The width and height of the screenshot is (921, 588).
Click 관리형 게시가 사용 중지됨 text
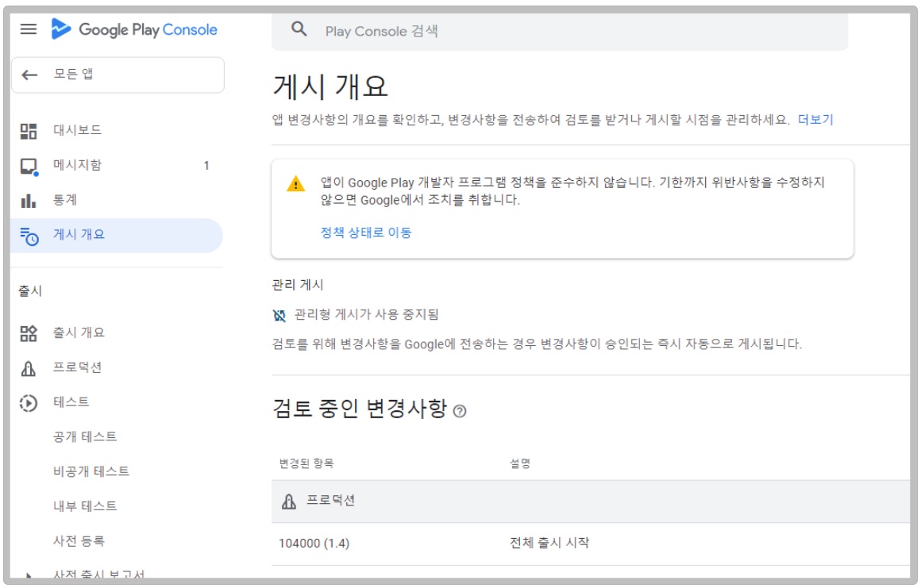click(x=367, y=314)
